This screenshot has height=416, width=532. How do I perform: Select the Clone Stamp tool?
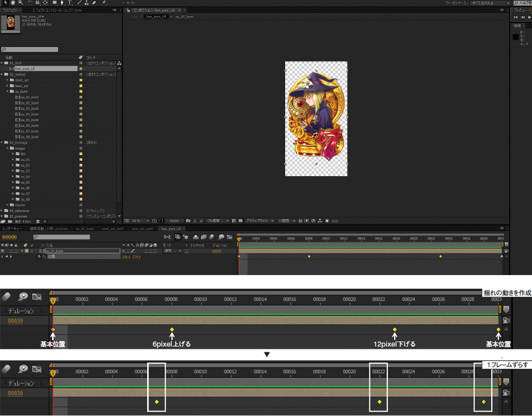click(87, 2)
